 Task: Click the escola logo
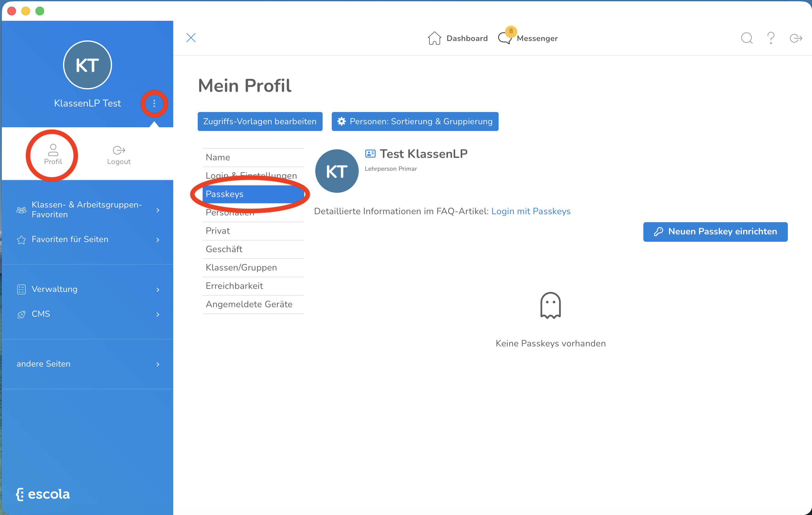[43, 494]
